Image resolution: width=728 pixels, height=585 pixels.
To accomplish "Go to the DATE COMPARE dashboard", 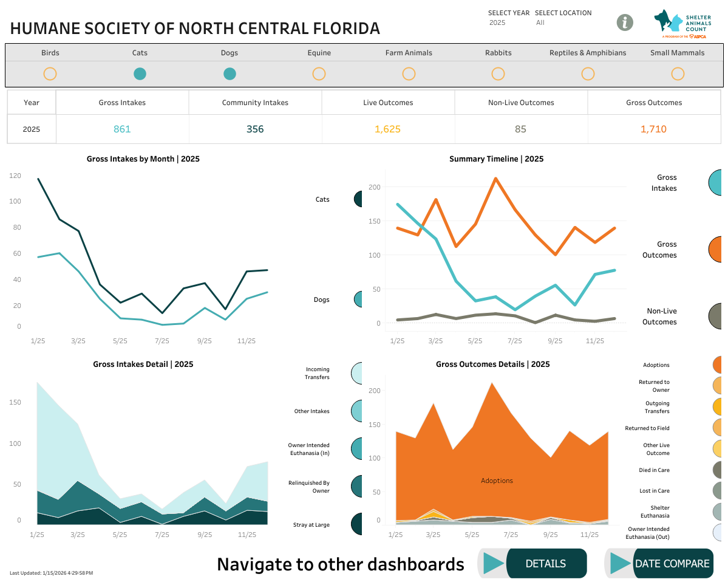I will 672,564.
